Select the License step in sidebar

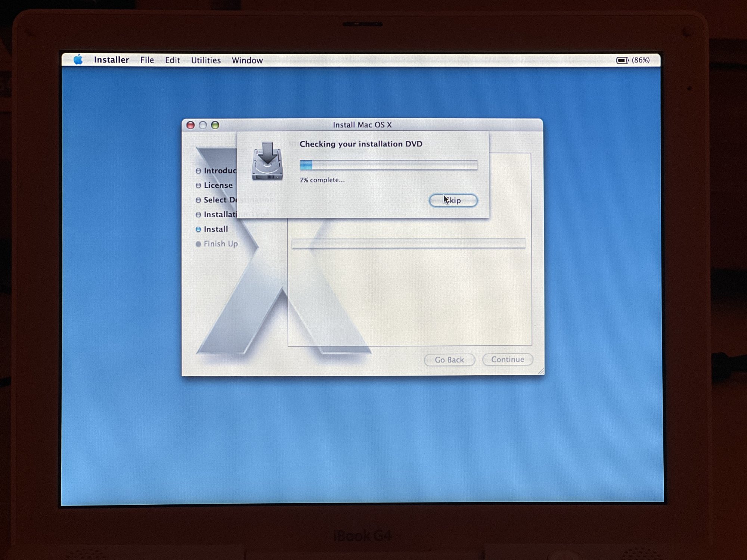point(214,185)
